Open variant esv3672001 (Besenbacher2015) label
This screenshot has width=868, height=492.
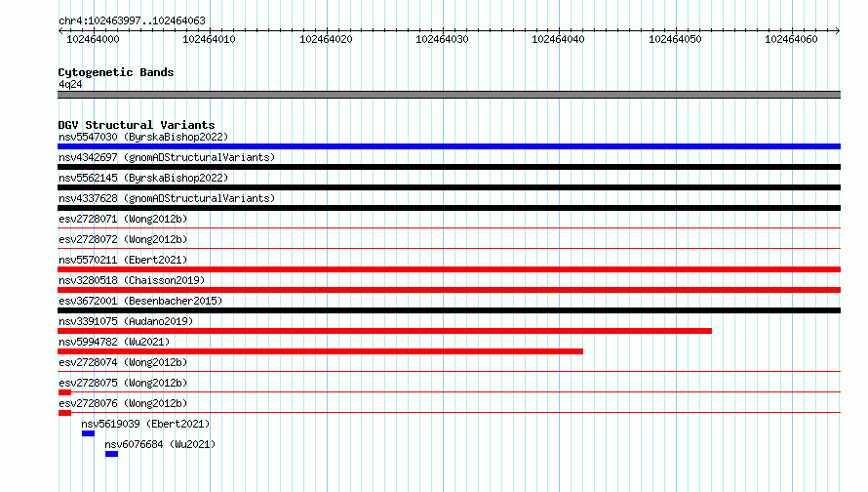coord(140,301)
